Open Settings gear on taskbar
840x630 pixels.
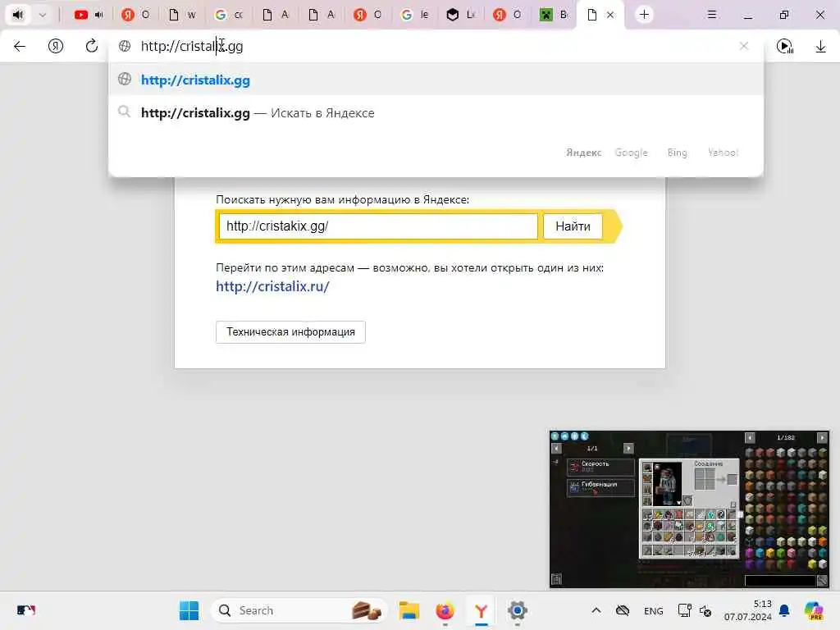pyautogui.click(x=517, y=610)
